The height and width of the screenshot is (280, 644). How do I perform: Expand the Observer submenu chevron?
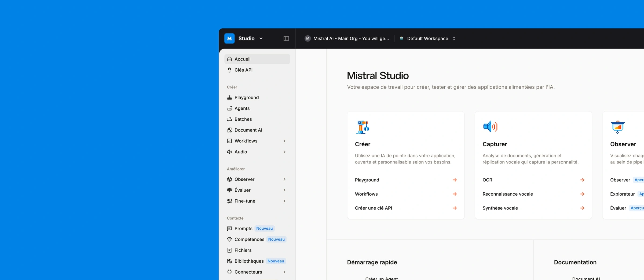coord(284,179)
